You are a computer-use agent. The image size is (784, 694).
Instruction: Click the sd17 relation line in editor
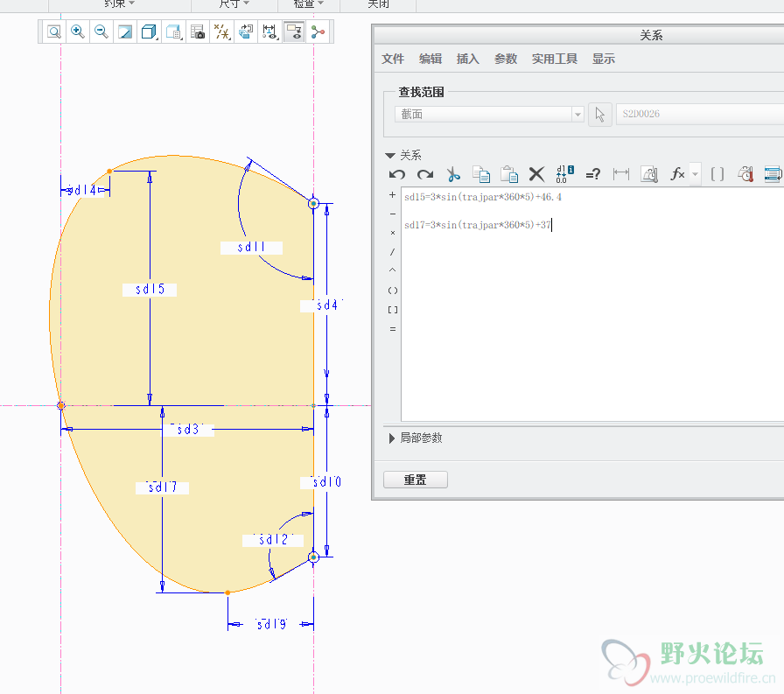tap(478, 225)
